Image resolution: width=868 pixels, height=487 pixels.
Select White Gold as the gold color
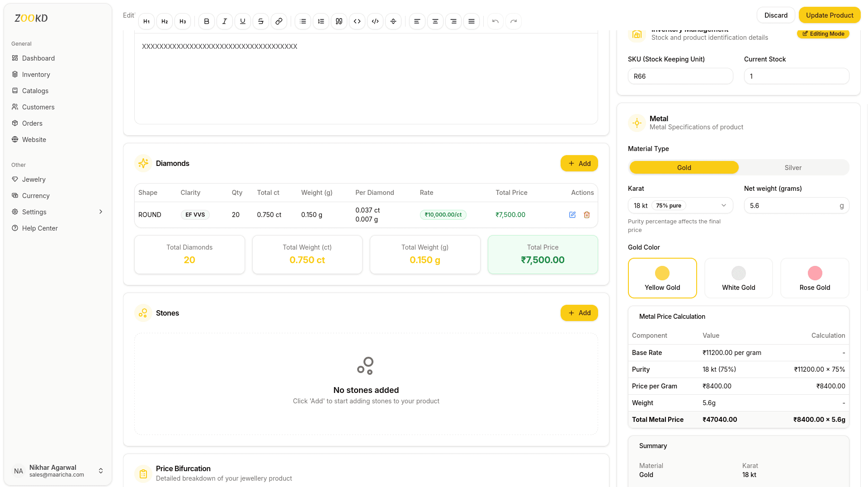click(738, 278)
